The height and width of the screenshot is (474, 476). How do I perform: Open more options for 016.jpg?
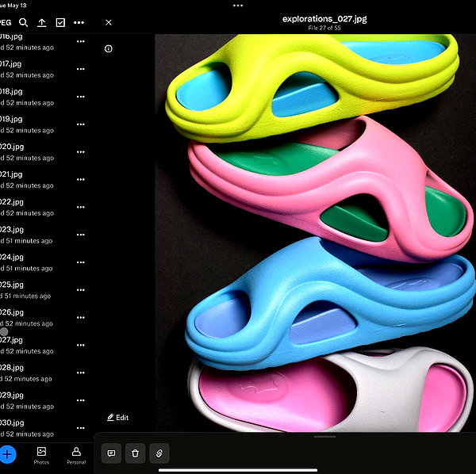(x=81, y=41)
